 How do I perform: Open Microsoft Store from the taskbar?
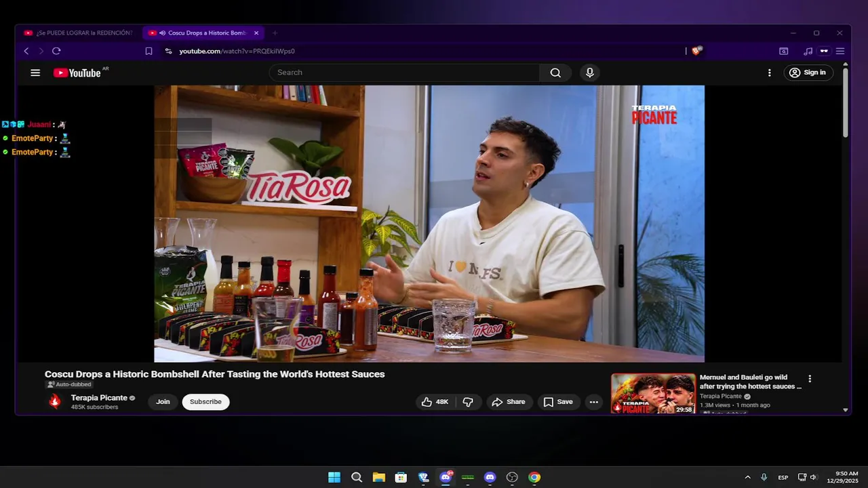401,477
